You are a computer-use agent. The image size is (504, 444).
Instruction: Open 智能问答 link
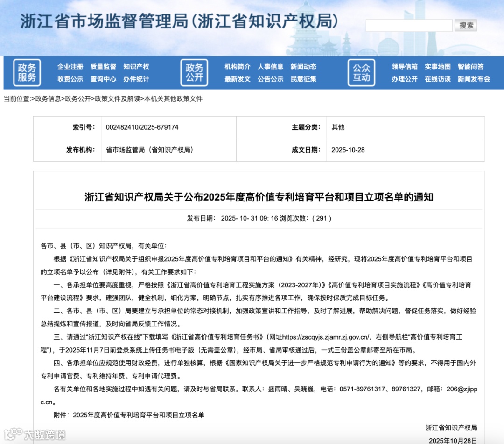point(470,67)
